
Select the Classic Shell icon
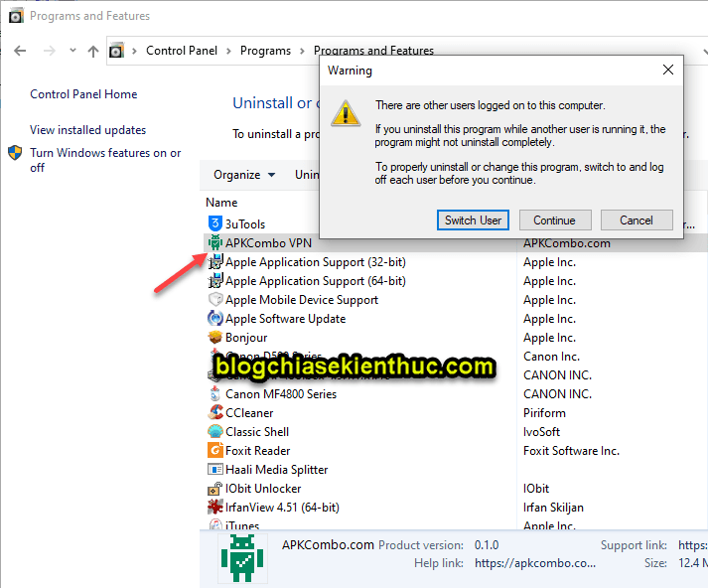coord(215,432)
